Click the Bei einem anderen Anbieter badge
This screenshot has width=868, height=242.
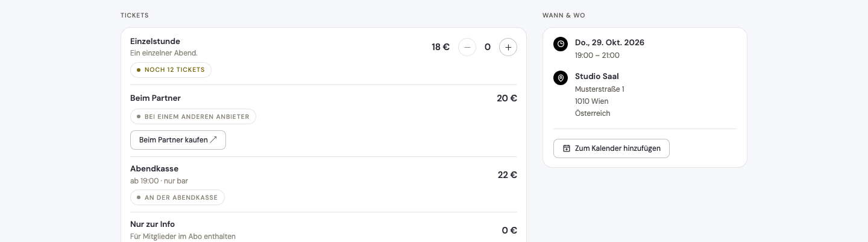point(193,116)
